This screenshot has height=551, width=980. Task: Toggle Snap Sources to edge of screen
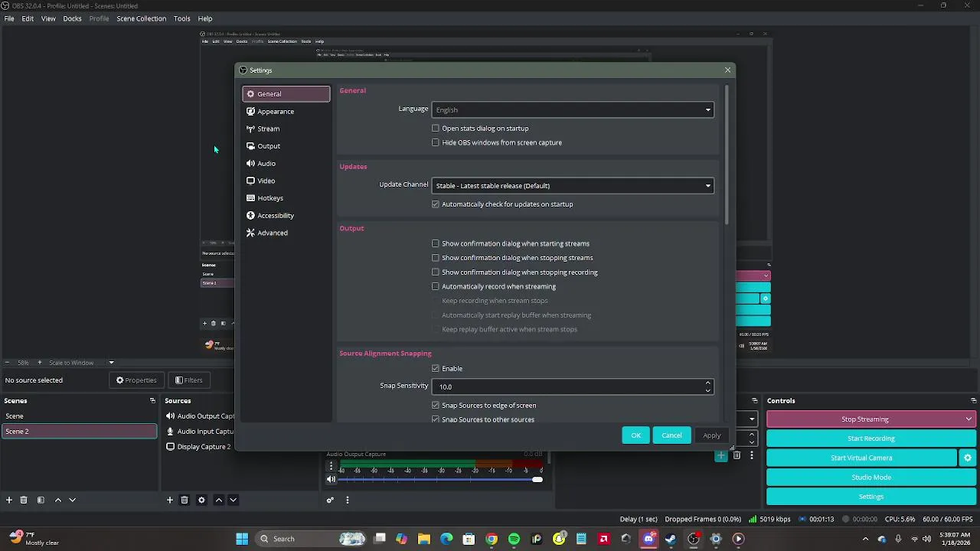point(436,406)
